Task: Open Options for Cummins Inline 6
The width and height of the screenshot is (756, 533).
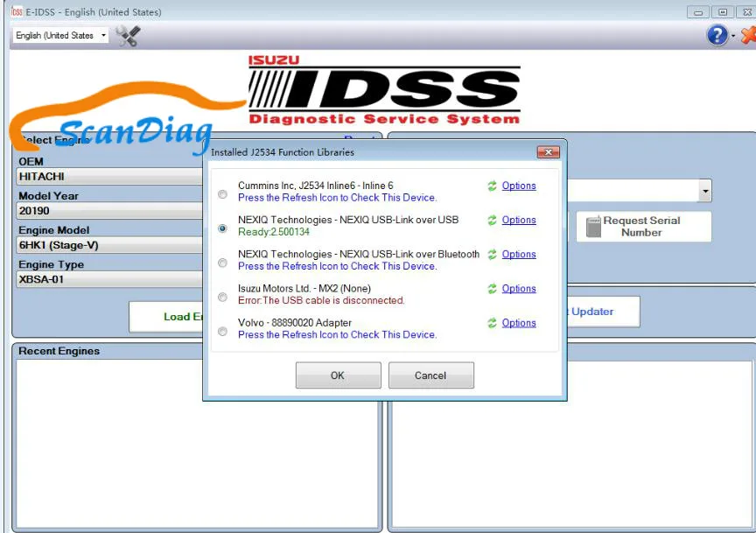Action: click(x=519, y=186)
